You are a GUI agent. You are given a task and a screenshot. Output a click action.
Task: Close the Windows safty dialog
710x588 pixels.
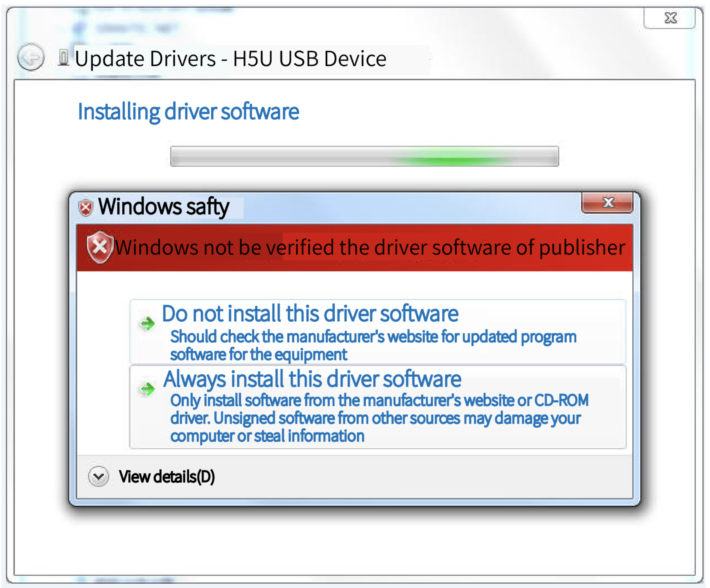click(x=607, y=203)
